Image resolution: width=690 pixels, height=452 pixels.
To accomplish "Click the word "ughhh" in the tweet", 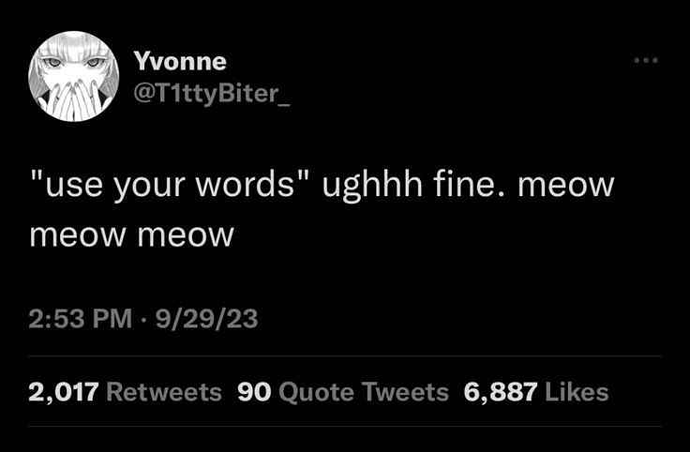I will [x=372, y=185].
